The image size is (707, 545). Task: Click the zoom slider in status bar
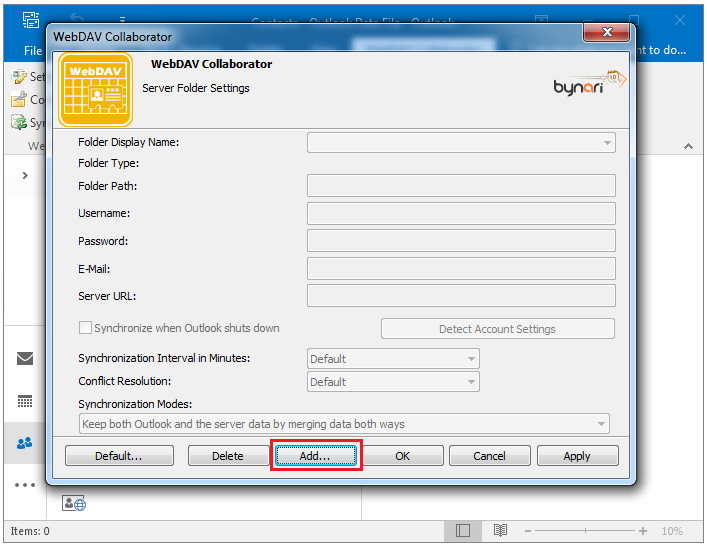[x=585, y=531]
